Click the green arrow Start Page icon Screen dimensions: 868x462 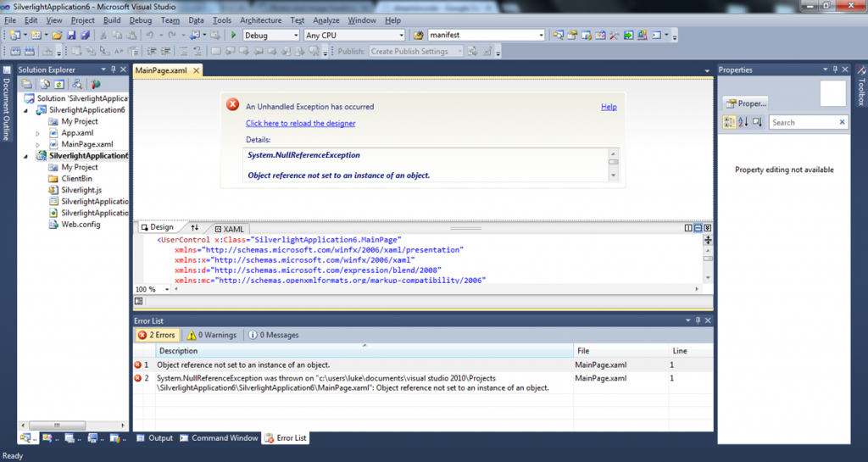(628, 35)
